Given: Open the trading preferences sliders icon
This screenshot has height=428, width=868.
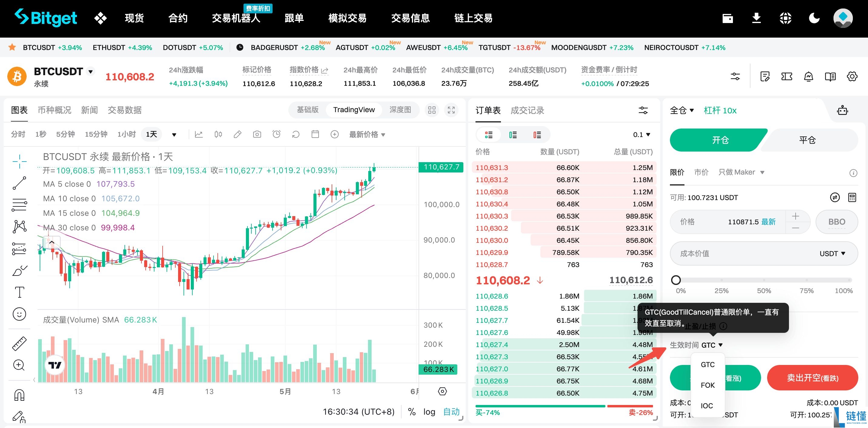Looking at the screenshot, I should 735,77.
